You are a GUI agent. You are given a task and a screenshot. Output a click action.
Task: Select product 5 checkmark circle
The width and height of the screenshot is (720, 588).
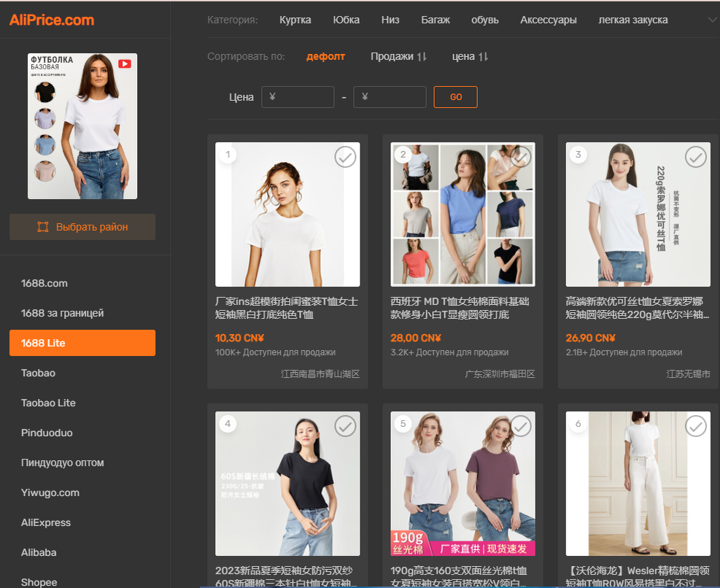521,426
